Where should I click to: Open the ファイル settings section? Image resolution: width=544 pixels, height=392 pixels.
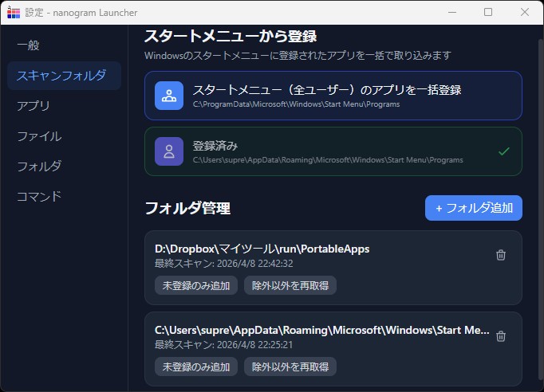click(x=39, y=136)
